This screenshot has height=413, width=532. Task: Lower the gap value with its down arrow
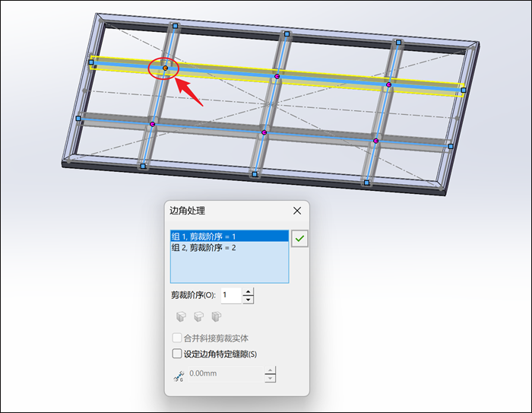[270, 378]
